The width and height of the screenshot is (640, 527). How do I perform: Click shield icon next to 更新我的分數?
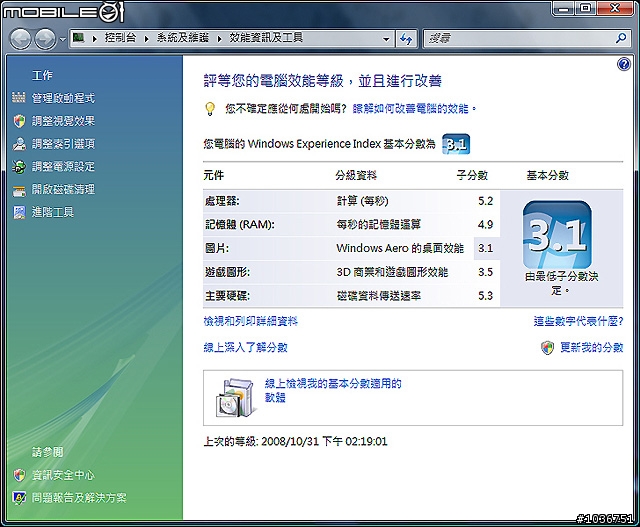[547, 348]
